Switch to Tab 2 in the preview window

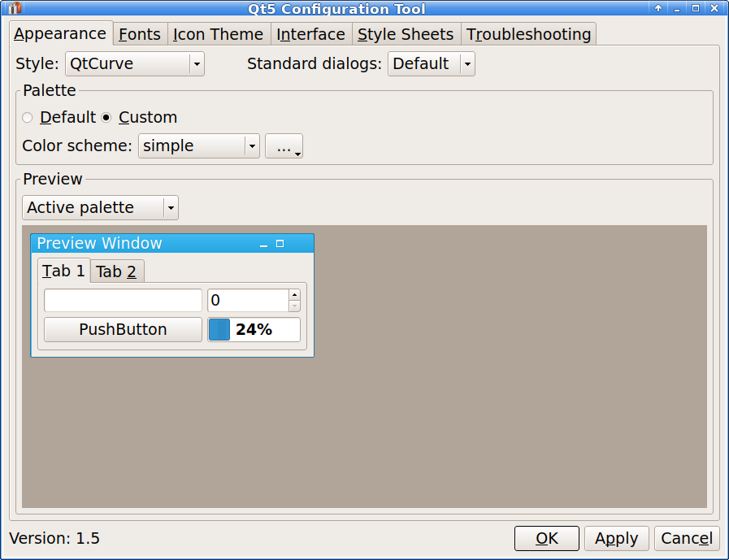coord(115,271)
